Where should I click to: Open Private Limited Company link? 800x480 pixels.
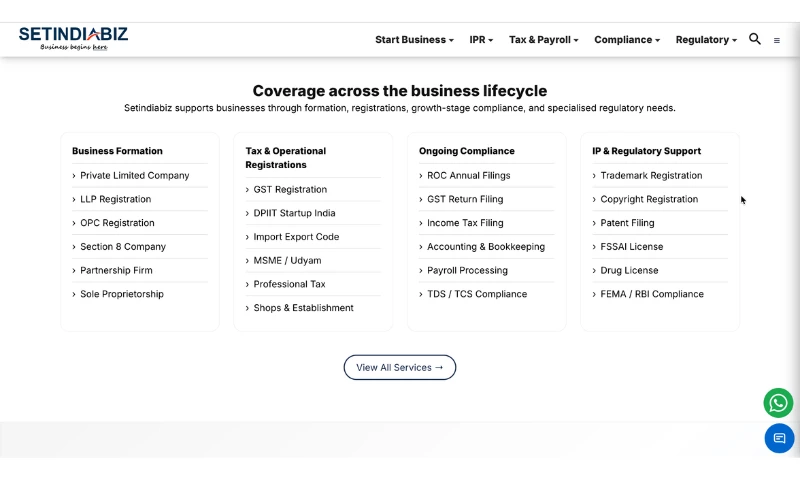[x=135, y=175]
